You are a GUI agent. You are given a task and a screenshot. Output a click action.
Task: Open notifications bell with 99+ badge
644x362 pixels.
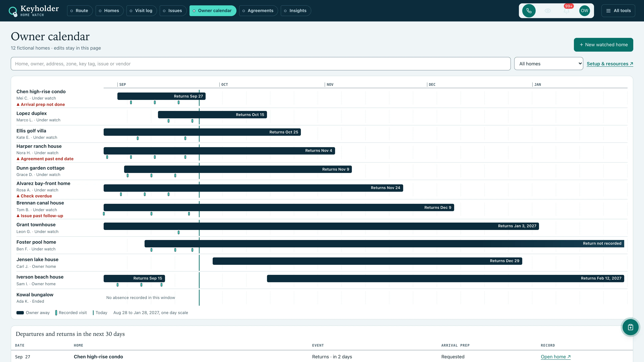(566, 11)
